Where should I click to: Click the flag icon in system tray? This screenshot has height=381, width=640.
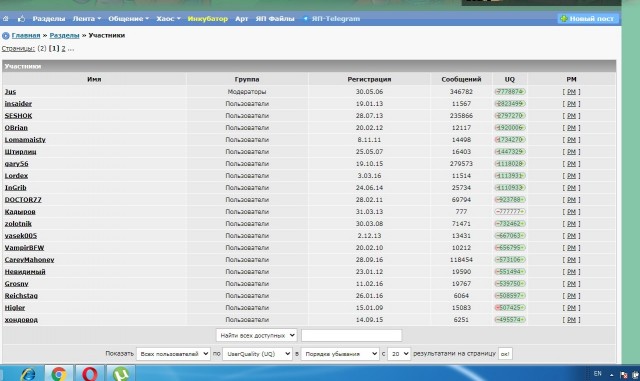(x=623, y=374)
